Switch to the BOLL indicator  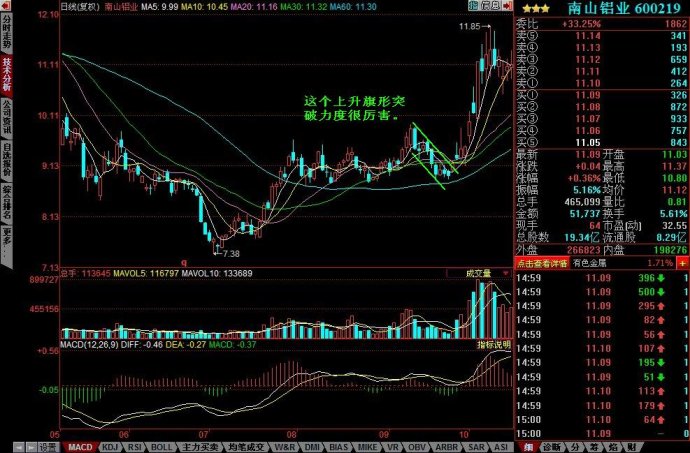pyautogui.click(x=163, y=446)
